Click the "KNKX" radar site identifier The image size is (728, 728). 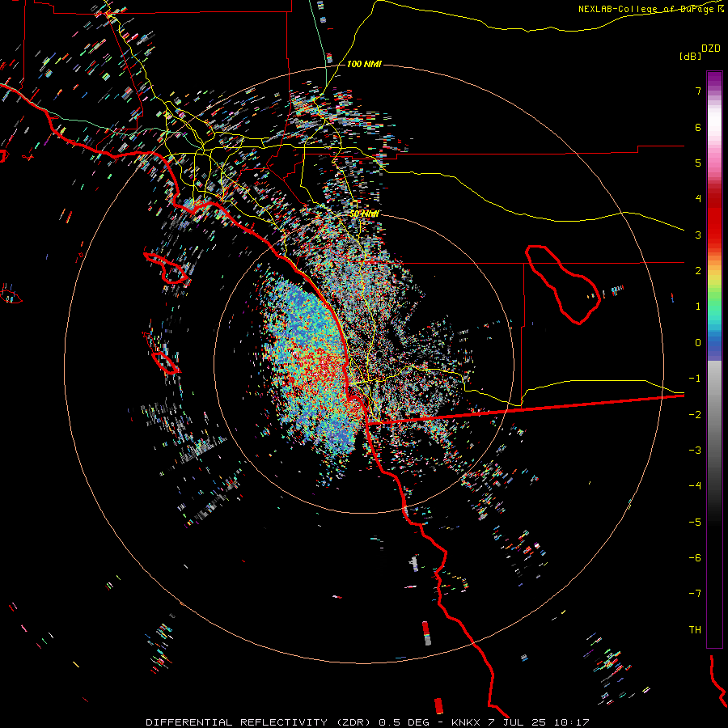coord(467,722)
